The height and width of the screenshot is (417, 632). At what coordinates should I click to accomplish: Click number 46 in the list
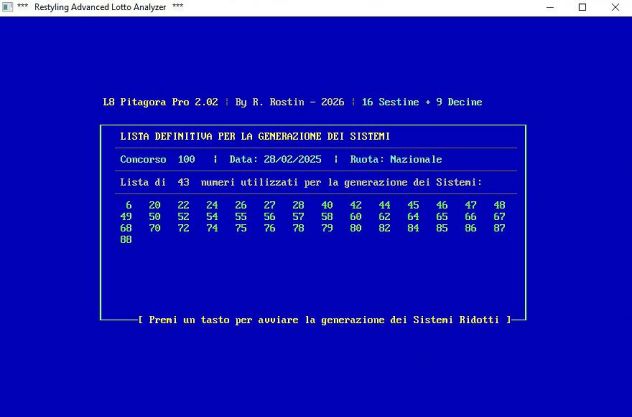point(442,205)
